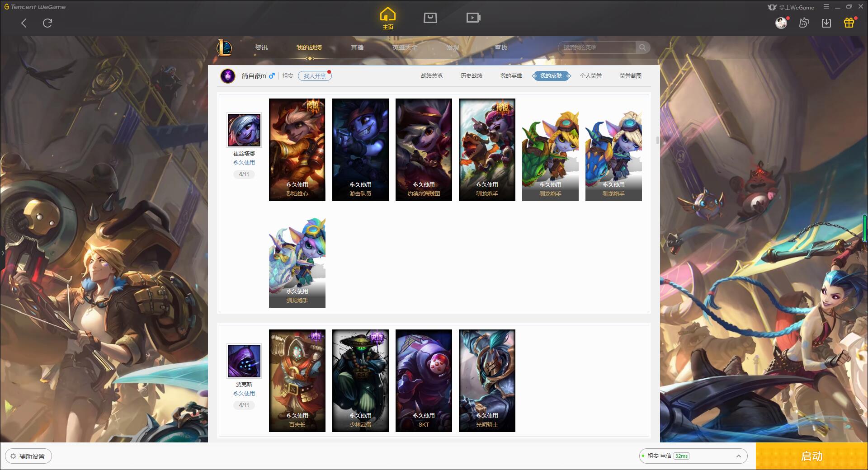Click the summoner profile avatar

coord(228,75)
